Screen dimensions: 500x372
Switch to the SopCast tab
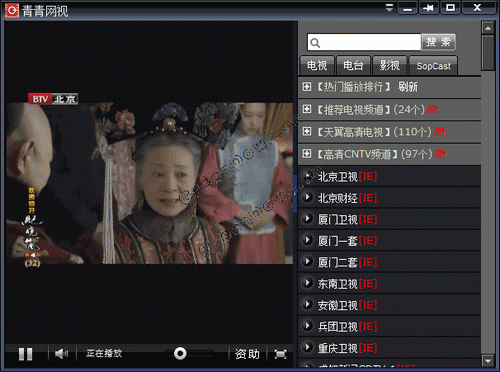point(433,65)
